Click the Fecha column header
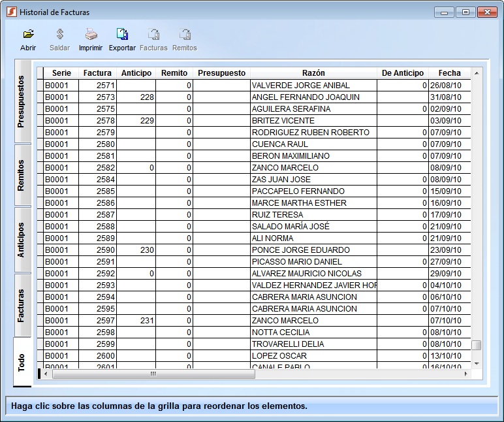Viewport: 504px width, 422px height. 449,73
